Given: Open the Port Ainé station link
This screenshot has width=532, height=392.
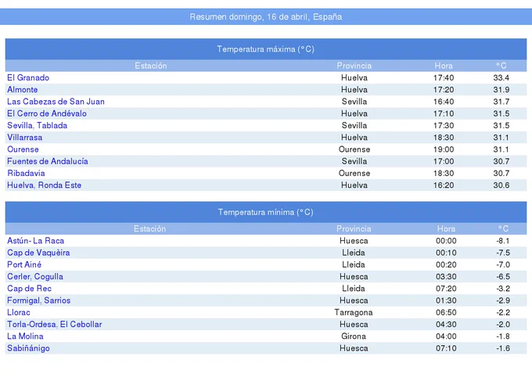Looking at the screenshot, I should 24,264.
